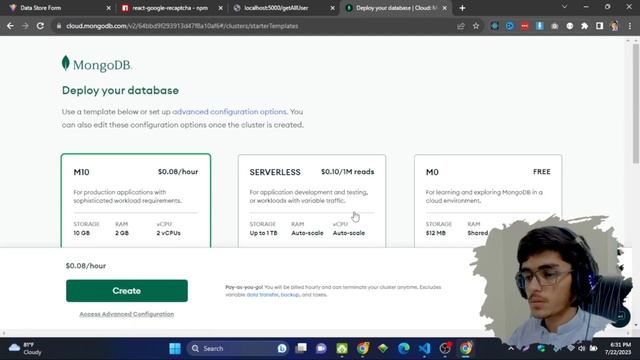Image resolution: width=640 pixels, height=360 pixels.
Task: Show hidden system tray icons
Action: 511,349
